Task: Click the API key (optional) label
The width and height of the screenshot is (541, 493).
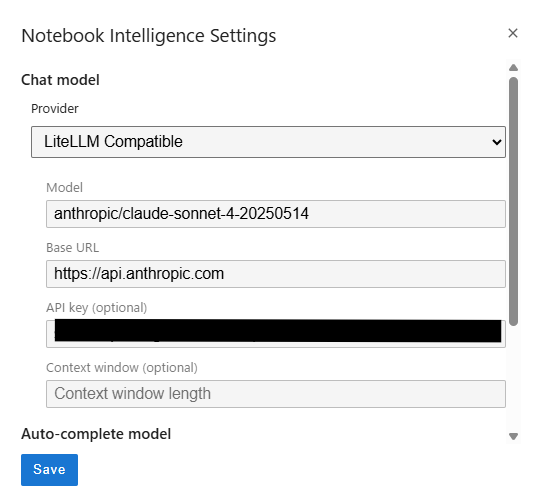Action: (97, 308)
